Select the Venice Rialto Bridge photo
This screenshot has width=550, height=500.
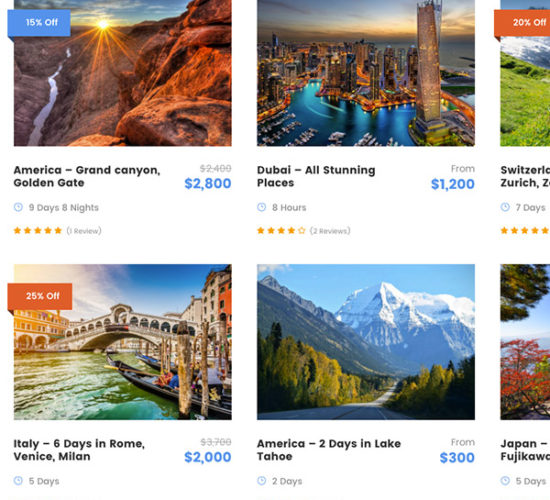coord(123,342)
